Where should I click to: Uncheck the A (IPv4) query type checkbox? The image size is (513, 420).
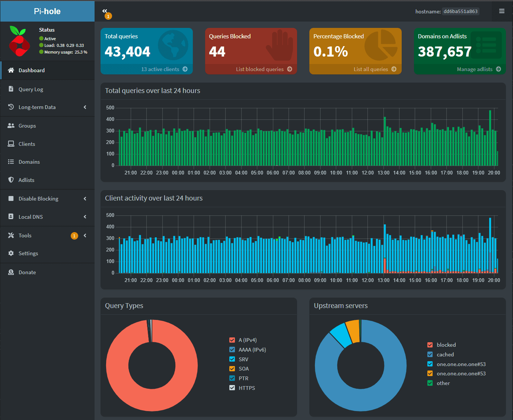point(232,340)
